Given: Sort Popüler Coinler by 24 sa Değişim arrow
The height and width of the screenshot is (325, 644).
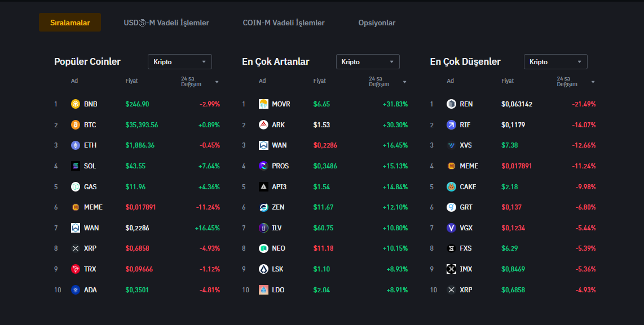Looking at the screenshot, I should click(x=217, y=82).
